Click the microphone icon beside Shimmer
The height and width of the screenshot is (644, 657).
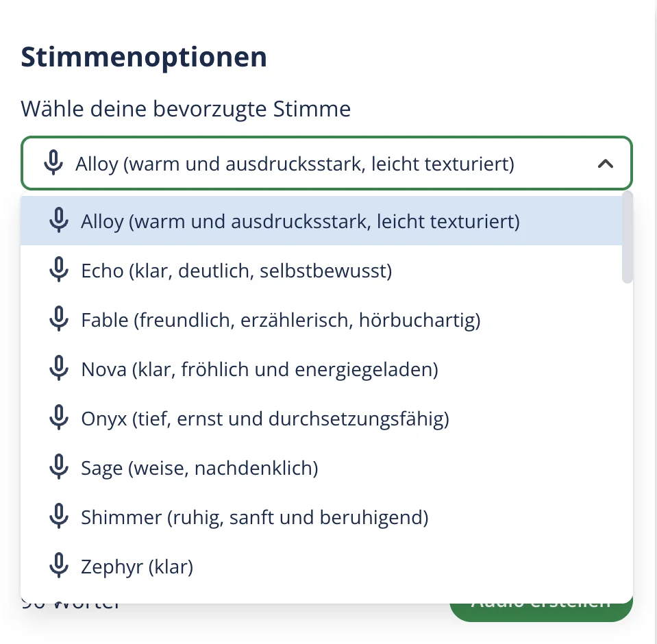tap(59, 517)
